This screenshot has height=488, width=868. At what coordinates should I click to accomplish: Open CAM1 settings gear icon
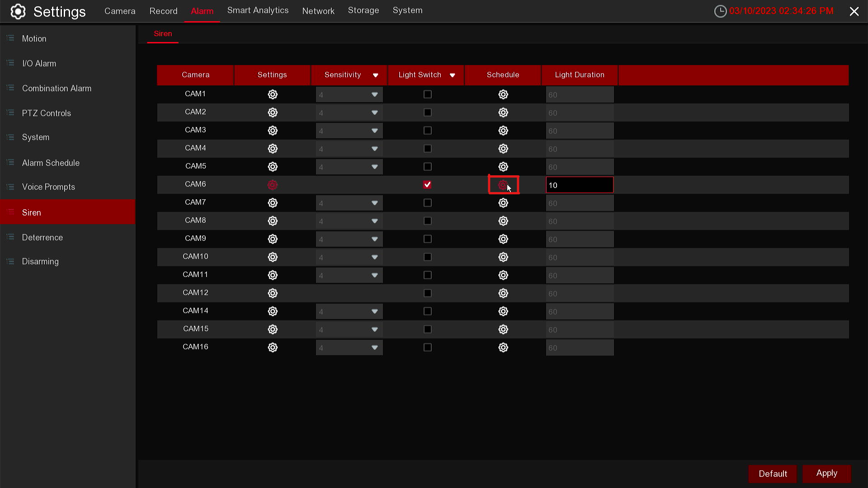pyautogui.click(x=272, y=94)
